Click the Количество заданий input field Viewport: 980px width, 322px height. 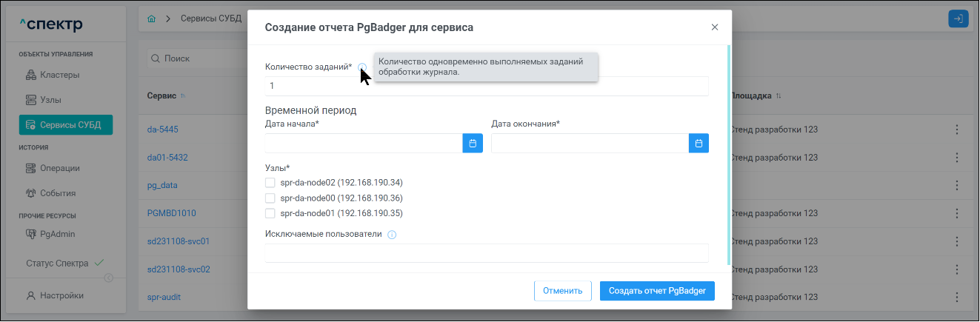(x=487, y=86)
